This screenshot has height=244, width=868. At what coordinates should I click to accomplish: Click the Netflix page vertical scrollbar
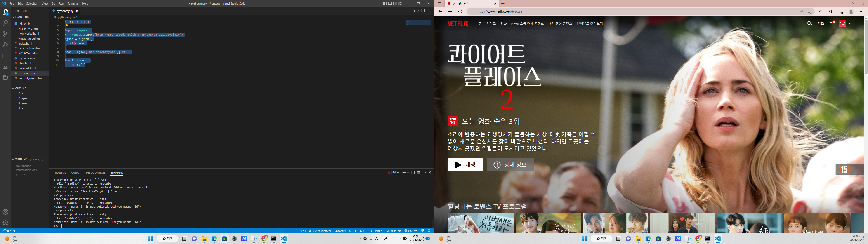[866, 47]
